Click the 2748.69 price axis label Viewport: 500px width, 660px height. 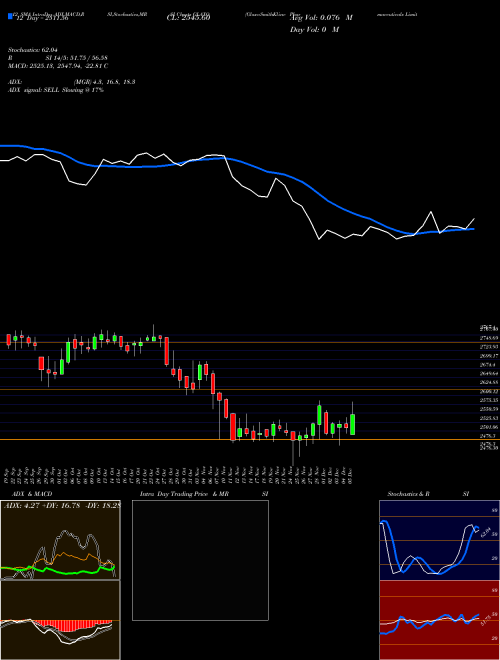tap(489, 338)
